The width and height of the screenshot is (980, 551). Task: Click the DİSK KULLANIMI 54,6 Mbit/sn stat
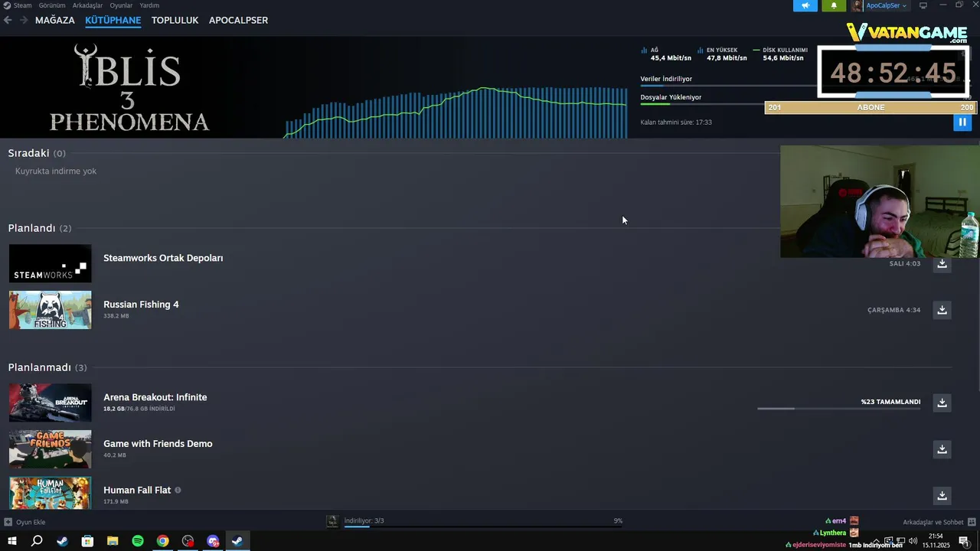(x=780, y=54)
